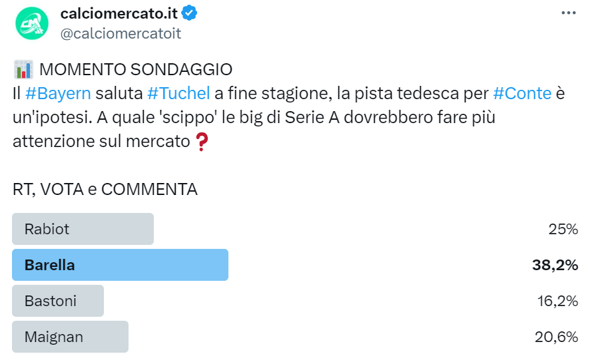
Task: Click the MOMENTO SONDAGGIO heading text
Action: (136, 69)
